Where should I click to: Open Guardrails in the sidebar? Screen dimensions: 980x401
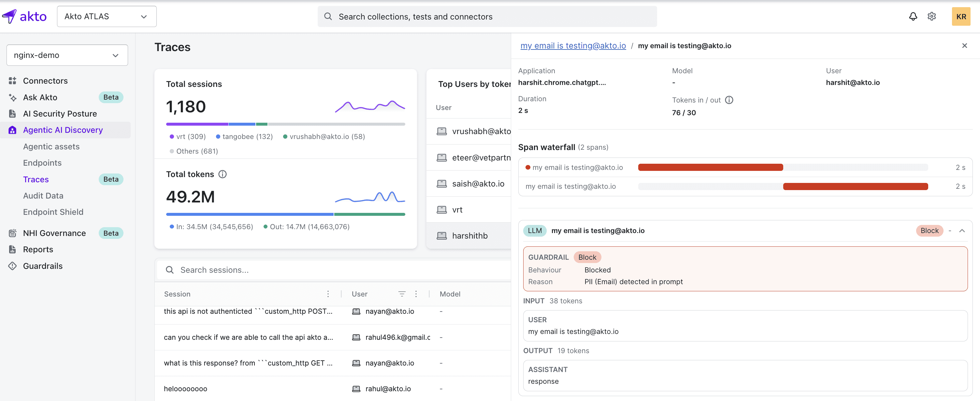tap(43, 266)
